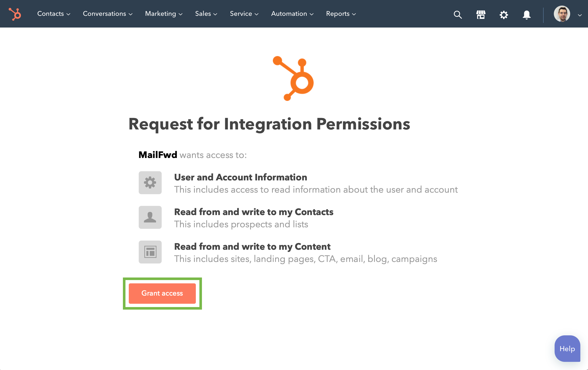Image resolution: width=588 pixels, height=370 pixels.
Task: Click the HubSpot sprocket logo in navbar
Action: (x=15, y=14)
